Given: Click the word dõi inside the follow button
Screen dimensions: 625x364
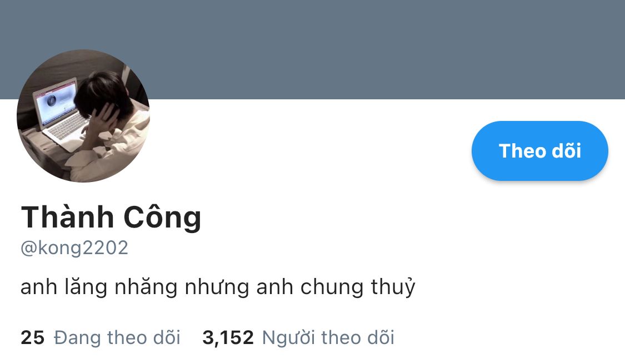Looking at the screenshot, I should pos(566,151).
